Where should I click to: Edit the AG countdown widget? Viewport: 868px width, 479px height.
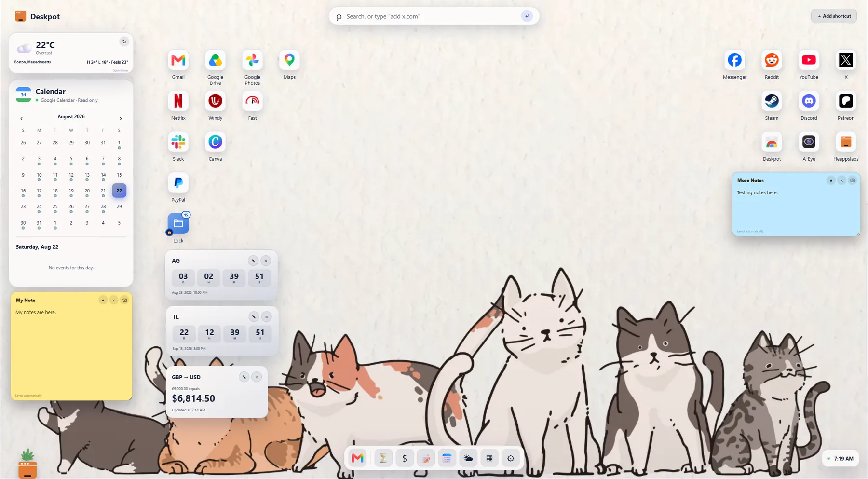coord(253,261)
